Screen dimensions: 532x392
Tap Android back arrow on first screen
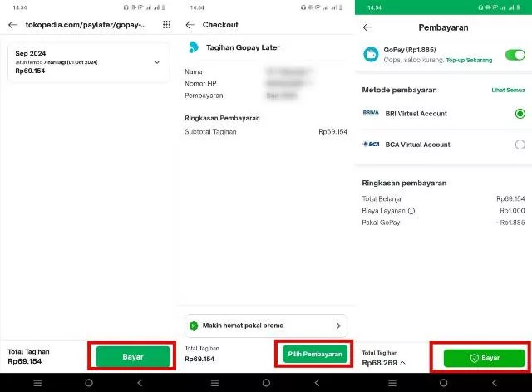pyautogui.click(x=140, y=383)
